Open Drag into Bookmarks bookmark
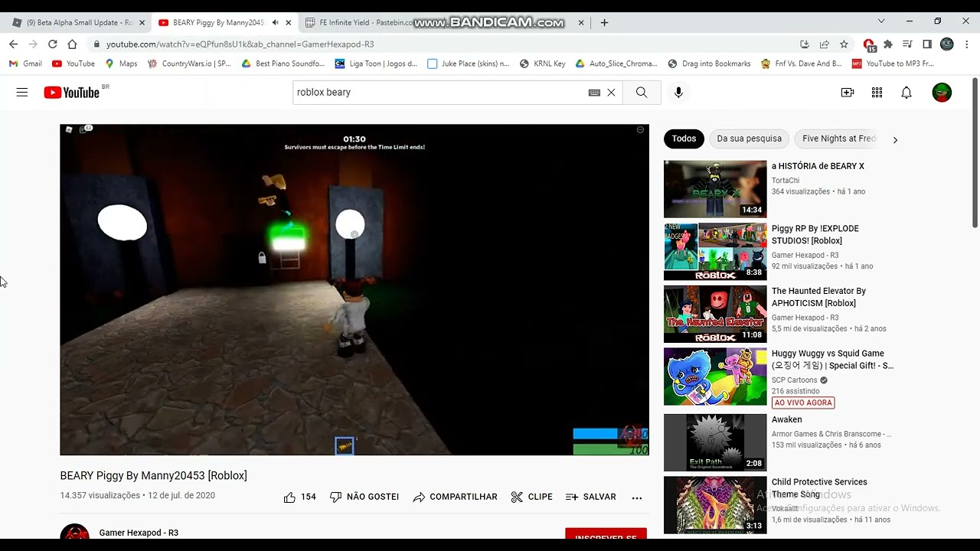The width and height of the screenshot is (980, 551). click(709, 64)
